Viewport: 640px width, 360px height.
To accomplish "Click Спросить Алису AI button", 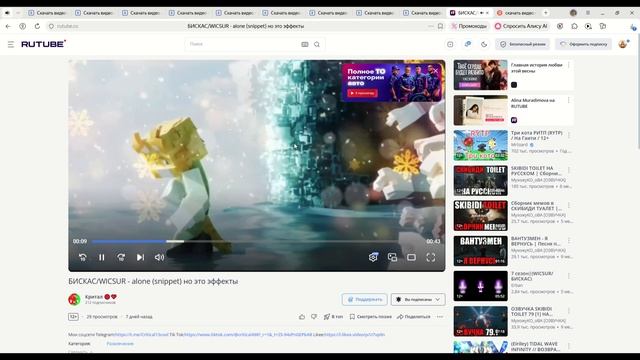I will click(x=521, y=26).
